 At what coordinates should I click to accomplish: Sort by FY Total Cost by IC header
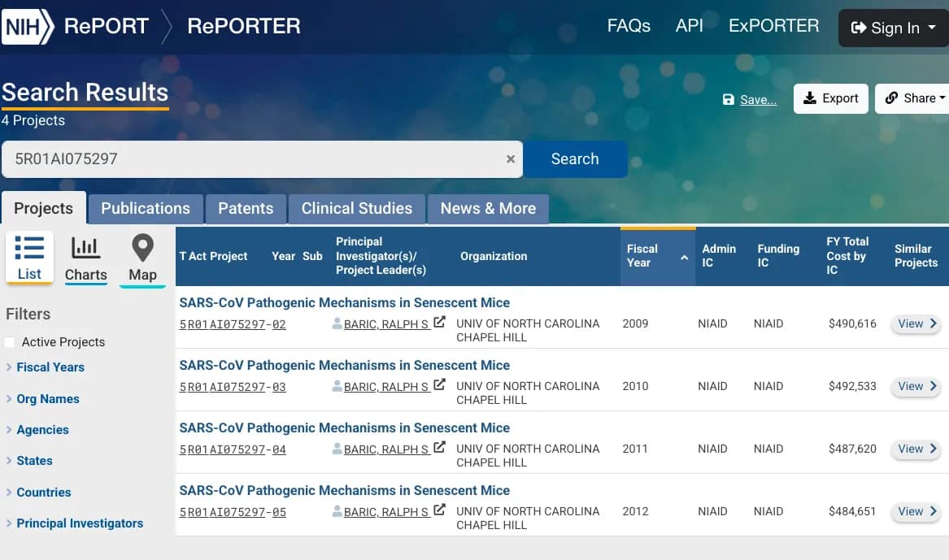tap(847, 256)
